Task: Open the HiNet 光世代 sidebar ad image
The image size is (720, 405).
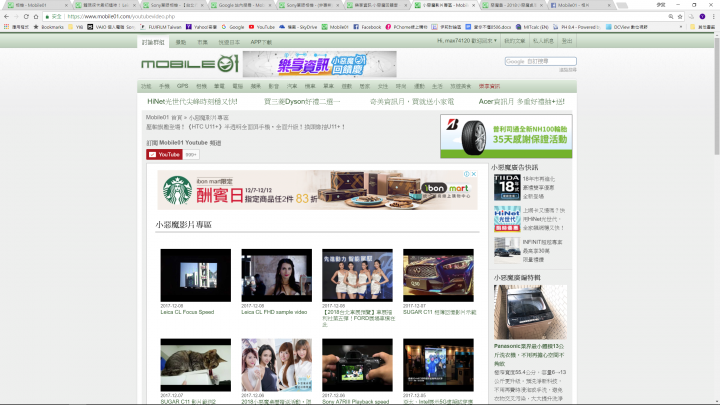Action: point(507,219)
